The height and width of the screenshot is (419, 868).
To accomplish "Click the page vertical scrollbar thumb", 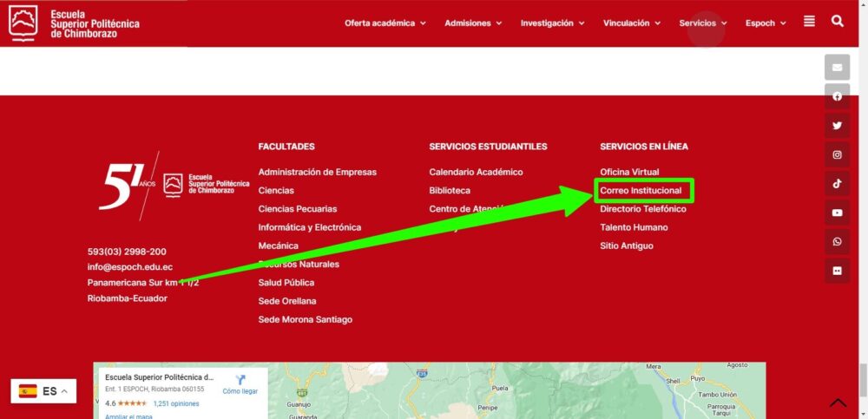I will coord(863,380).
